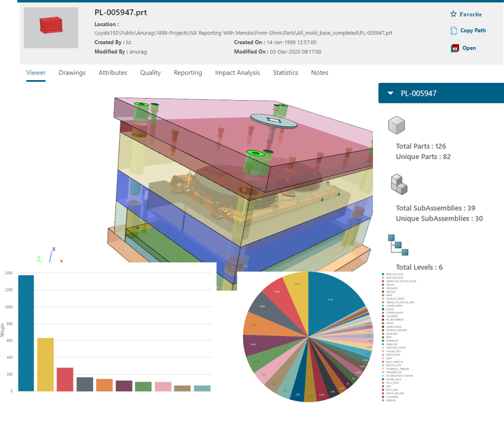Click the Copy Path link
Viewport: 504px width, 422px height.
coord(473,31)
